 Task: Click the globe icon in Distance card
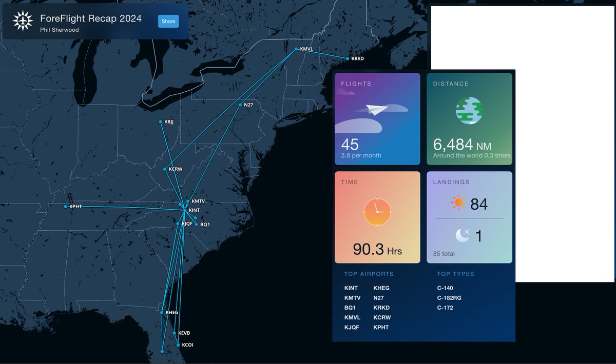[469, 110]
